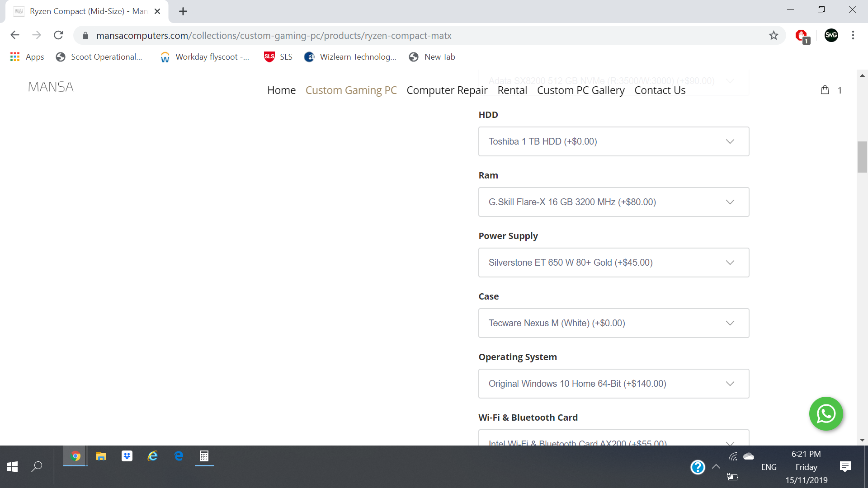Click the MANSA logo link

tap(51, 87)
